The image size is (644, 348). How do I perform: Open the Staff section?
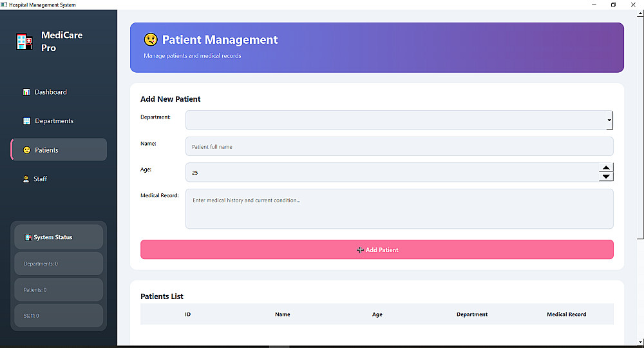click(40, 179)
